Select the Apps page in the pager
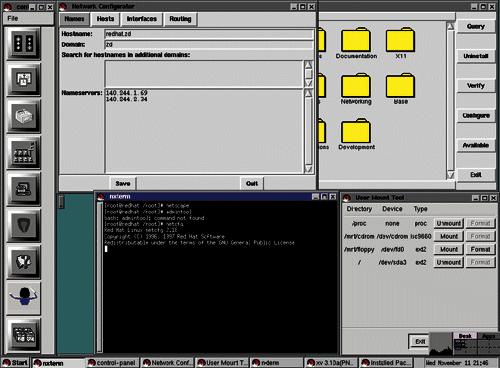 488,336
